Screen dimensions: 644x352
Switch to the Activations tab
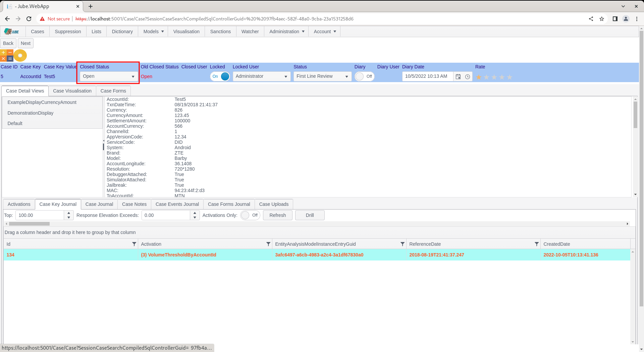tap(19, 204)
